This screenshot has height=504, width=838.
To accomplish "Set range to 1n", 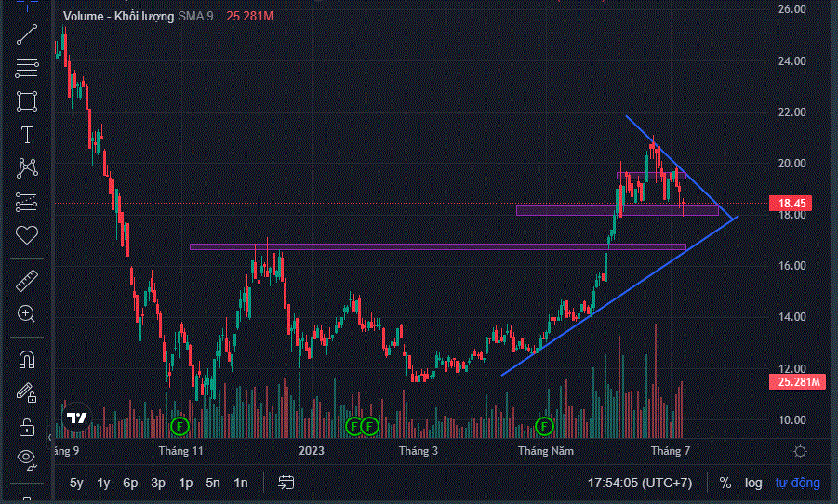I will 241,483.
